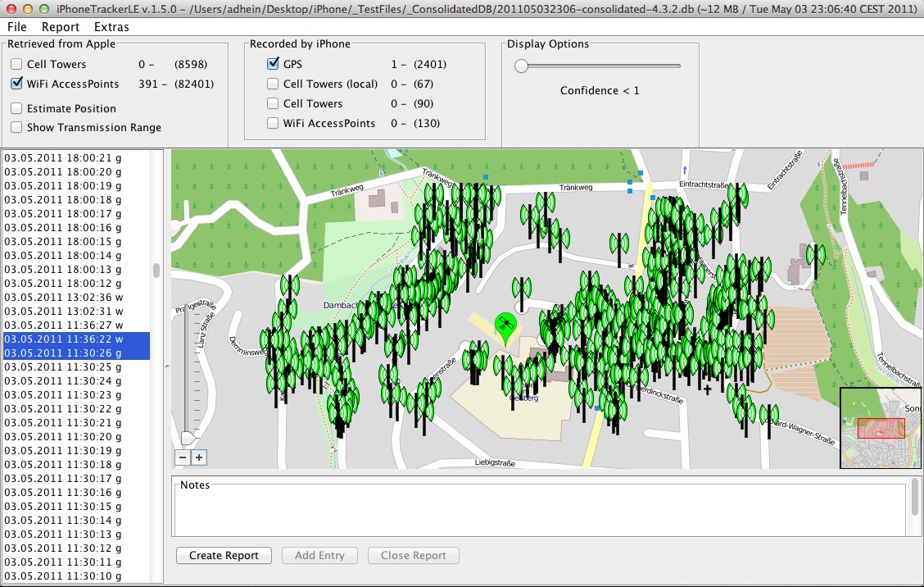Image resolution: width=924 pixels, height=587 pixels.
Task: Click the map zoom level slider handle
Action: pyautogui.click(x=188, y=437)
